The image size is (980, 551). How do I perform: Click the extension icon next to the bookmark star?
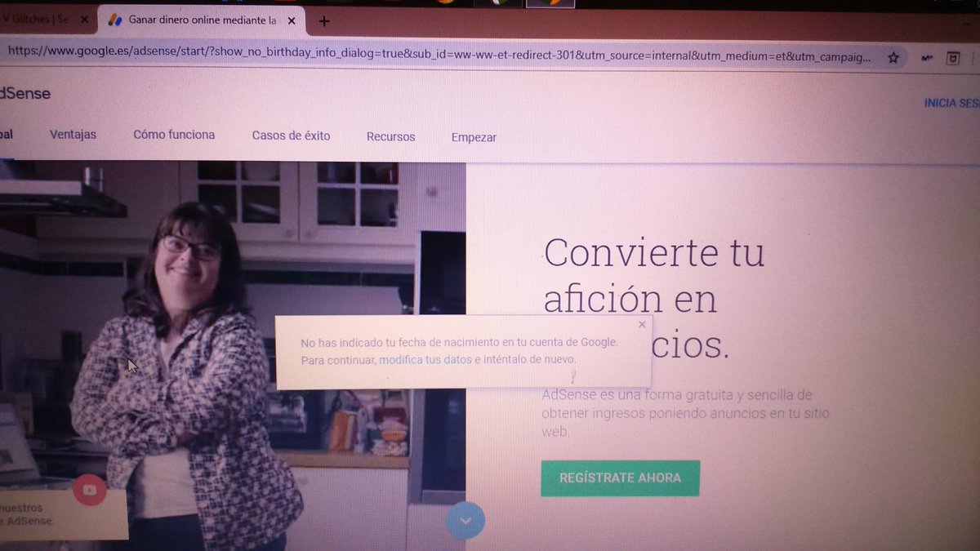pos(926,59)
